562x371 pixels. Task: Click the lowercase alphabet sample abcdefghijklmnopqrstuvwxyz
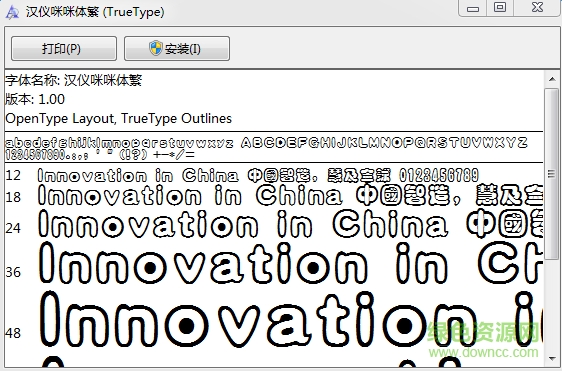coord(119,143)
